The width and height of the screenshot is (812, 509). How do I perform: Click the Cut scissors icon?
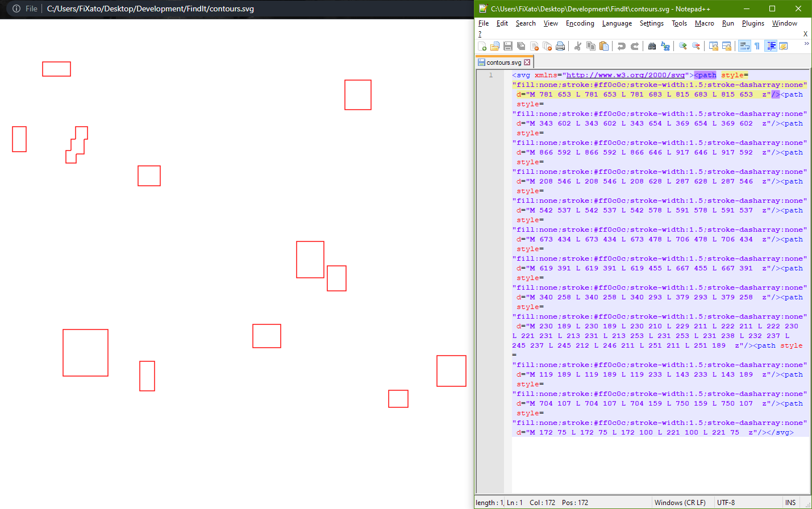coord(578,47)
